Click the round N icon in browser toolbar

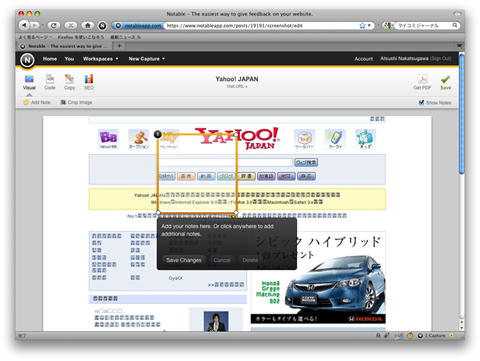(102, 25)
